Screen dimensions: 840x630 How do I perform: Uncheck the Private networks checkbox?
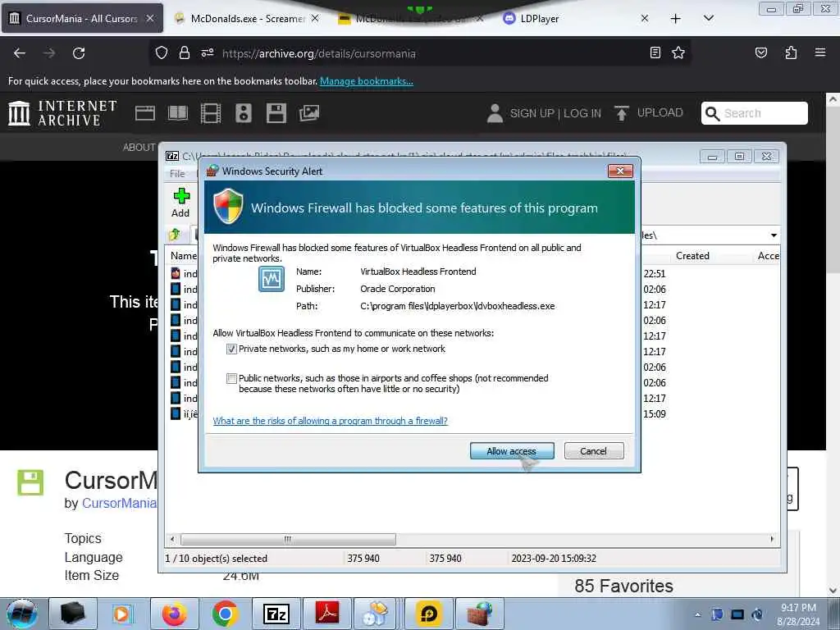pyautogui.click(x=231, y=349)
